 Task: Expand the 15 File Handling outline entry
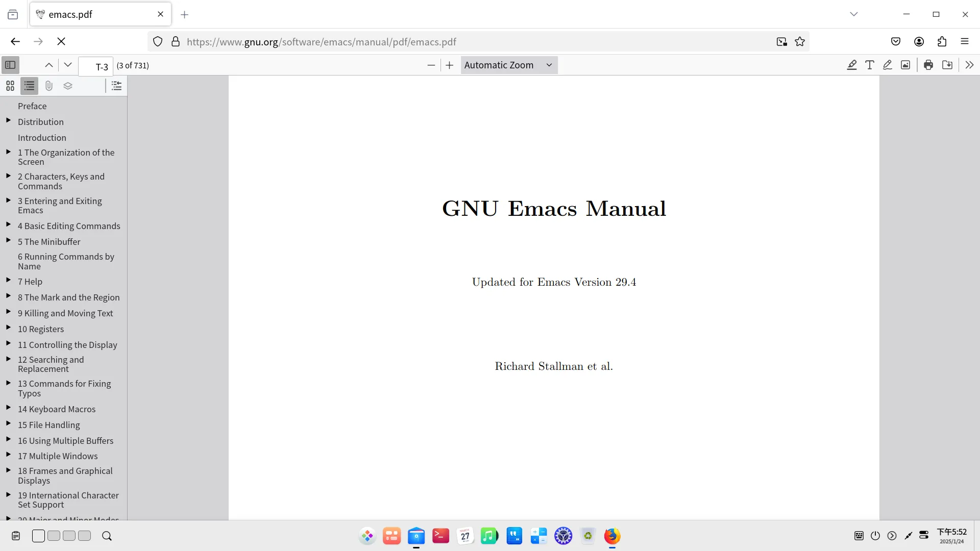(8, 423)
